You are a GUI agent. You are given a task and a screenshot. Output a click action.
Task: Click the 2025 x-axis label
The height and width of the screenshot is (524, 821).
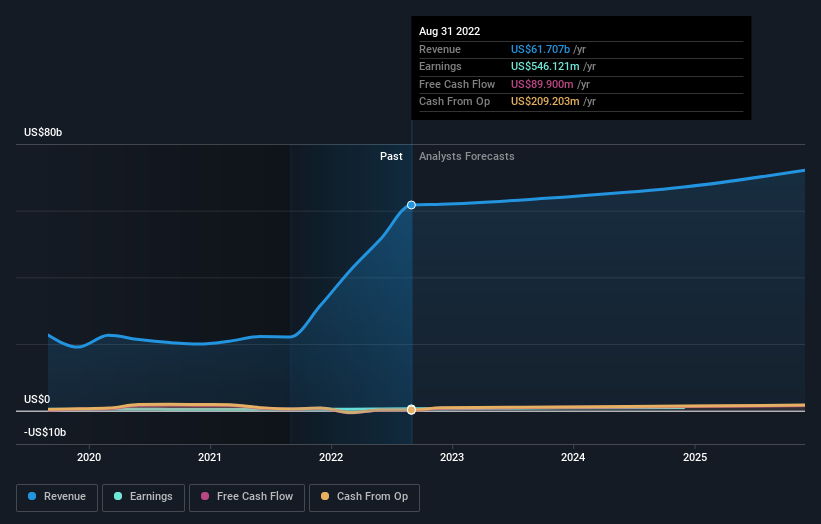695,457
